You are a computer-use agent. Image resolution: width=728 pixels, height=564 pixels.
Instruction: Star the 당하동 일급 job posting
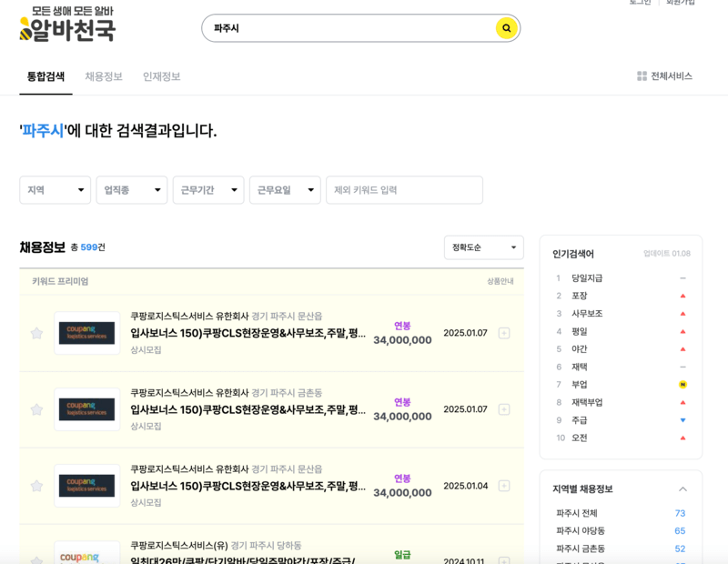(x=36, y=559)
